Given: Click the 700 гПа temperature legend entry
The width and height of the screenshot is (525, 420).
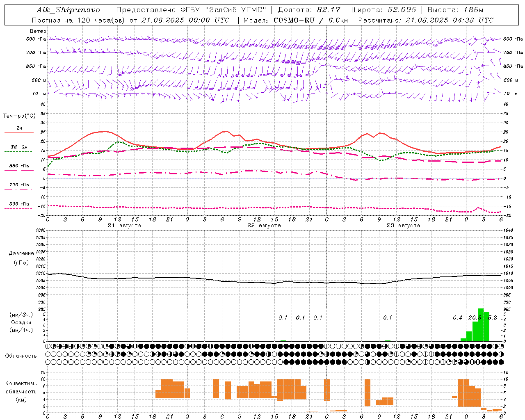Looking at the screenshot, I should tap(19, 185).
